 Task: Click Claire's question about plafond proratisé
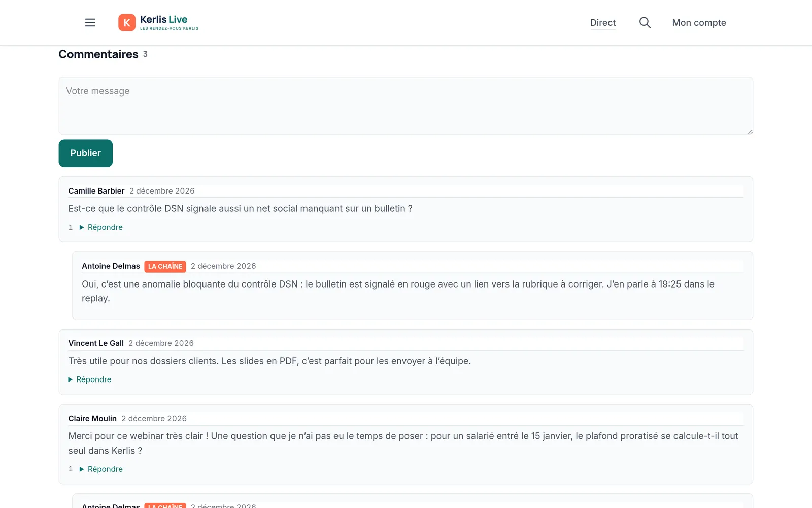point(403,443)
